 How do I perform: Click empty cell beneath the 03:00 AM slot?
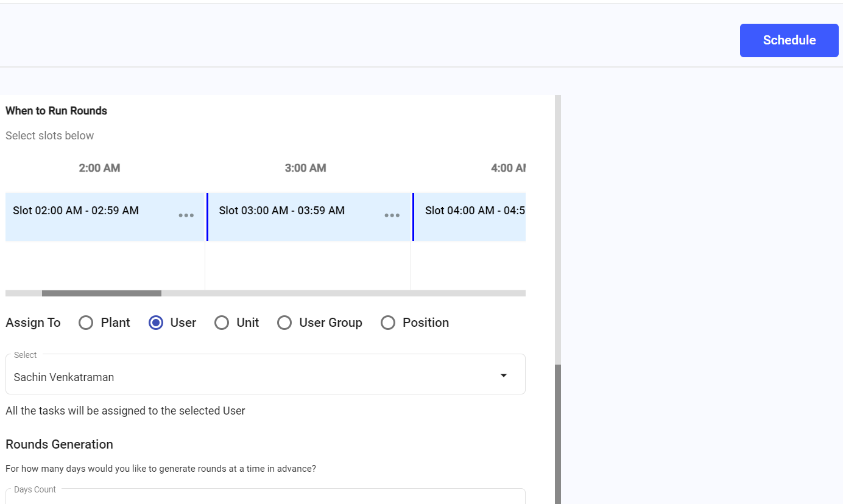(308, 266)
